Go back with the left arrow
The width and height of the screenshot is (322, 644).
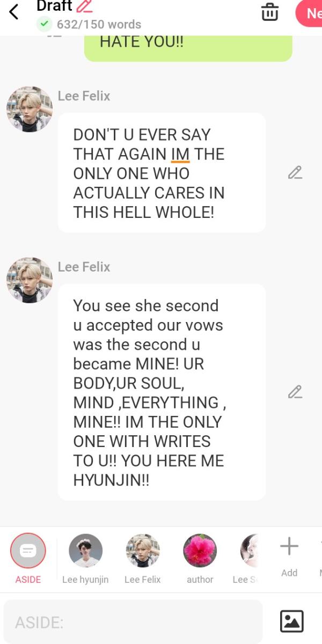coord(14,11)
